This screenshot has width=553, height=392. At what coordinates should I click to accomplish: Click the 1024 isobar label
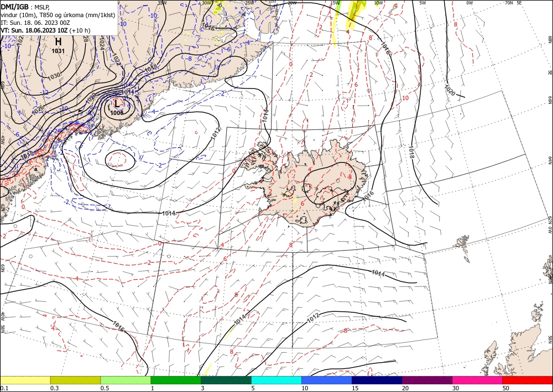click(x=101, y=44)
